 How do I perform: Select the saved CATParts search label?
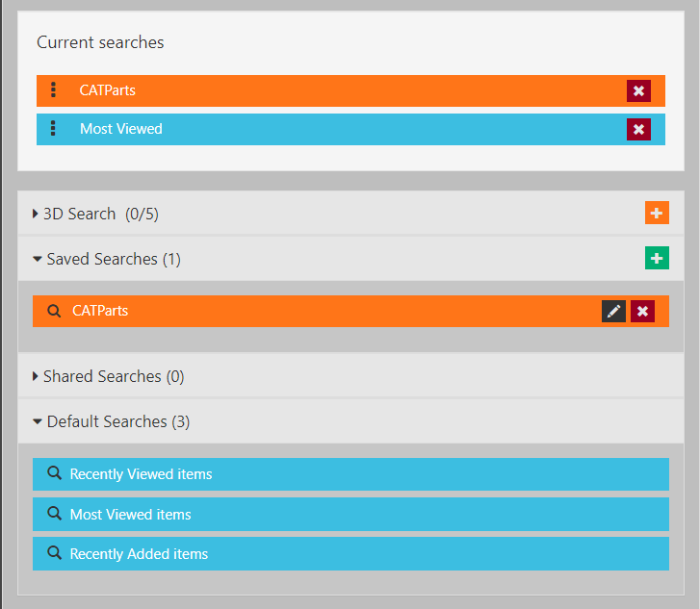tap(100, 311)
